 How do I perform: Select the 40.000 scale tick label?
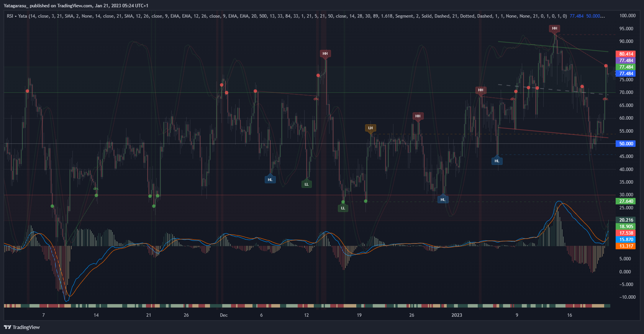click(x=626, y=169)
